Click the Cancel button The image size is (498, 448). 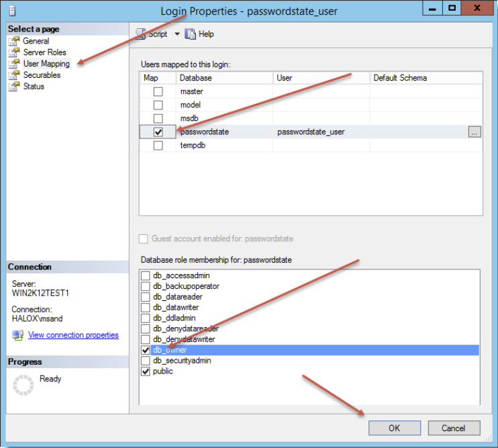(454, 428)
